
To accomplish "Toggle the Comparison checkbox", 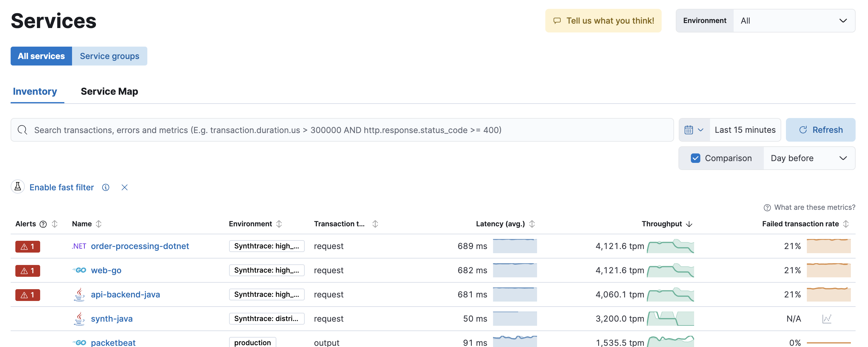I will coord(696,158).
